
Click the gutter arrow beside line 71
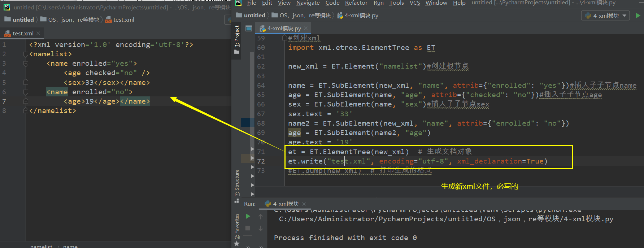pyautogui.click(x=252, y=149)
